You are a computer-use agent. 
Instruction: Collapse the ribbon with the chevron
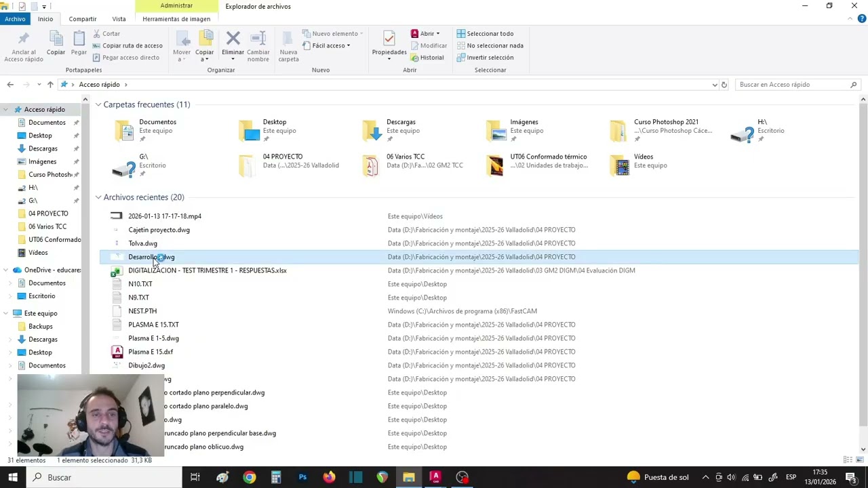(850, 19)
